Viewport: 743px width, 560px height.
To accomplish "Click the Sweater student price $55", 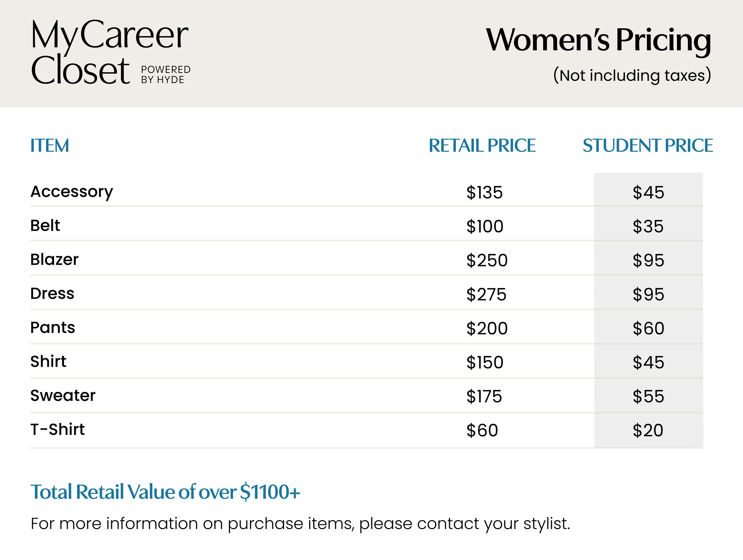I will tap(648, 396).
